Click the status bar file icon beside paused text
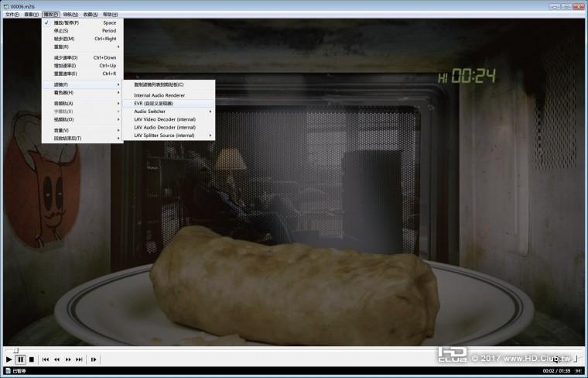 tap(8, 371)
